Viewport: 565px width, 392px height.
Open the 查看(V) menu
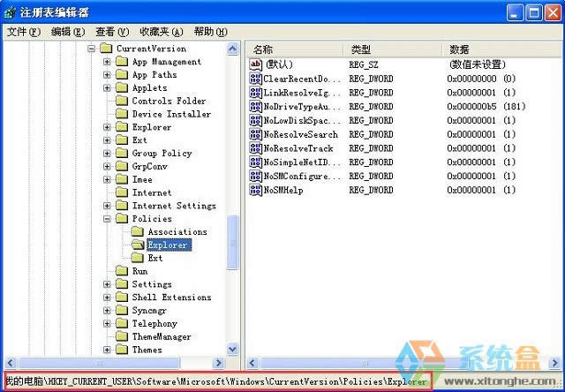click(112, 32)
